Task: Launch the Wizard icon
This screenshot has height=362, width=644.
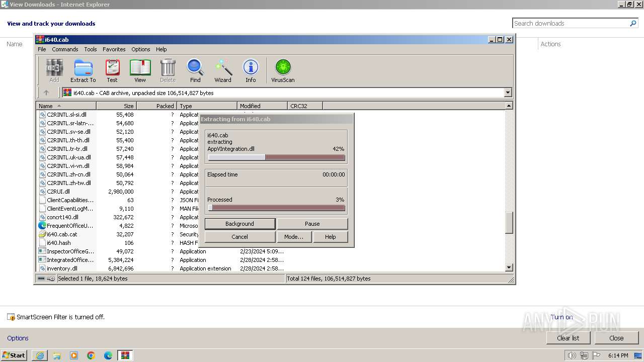Action: click(223, 70)
